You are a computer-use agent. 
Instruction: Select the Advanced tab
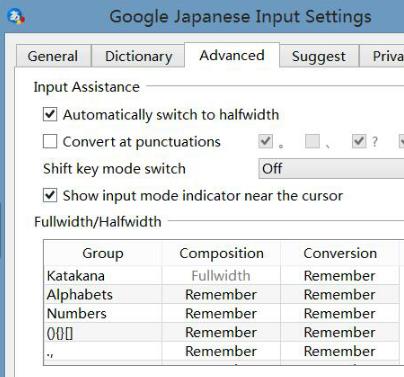pyautogui.click(x=232, y=55)
